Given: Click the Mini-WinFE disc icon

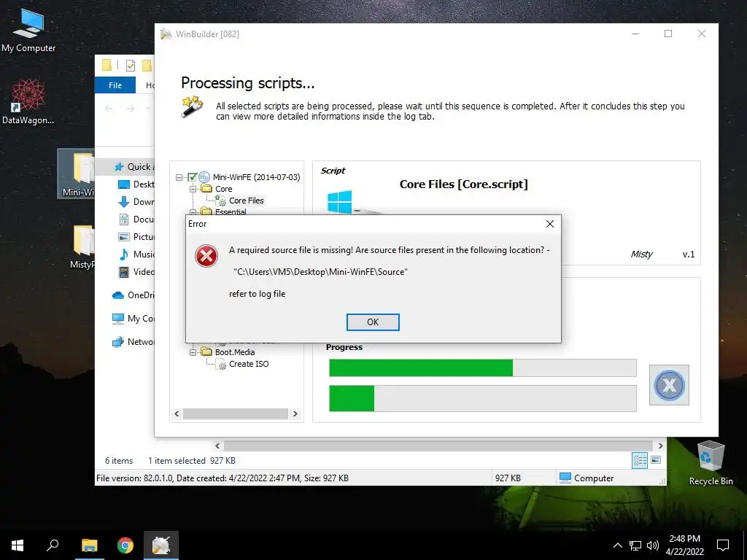Looking at the screenshot, I should pyautogui.click(x=204, y=177).
